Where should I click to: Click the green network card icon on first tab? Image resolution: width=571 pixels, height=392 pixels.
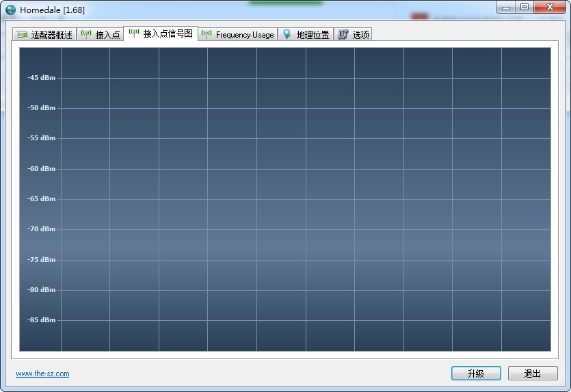click(22, 35)
